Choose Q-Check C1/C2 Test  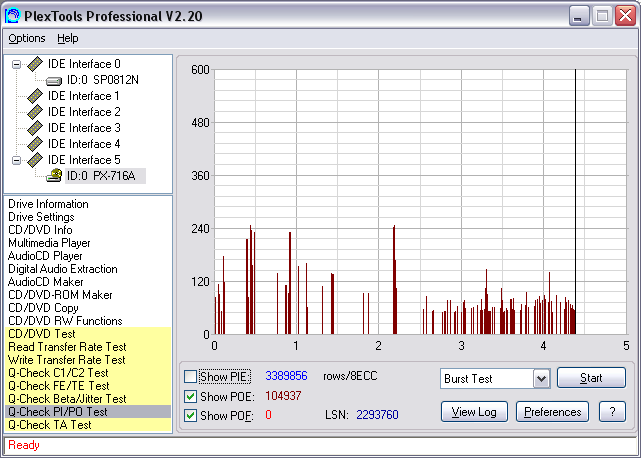88,373
